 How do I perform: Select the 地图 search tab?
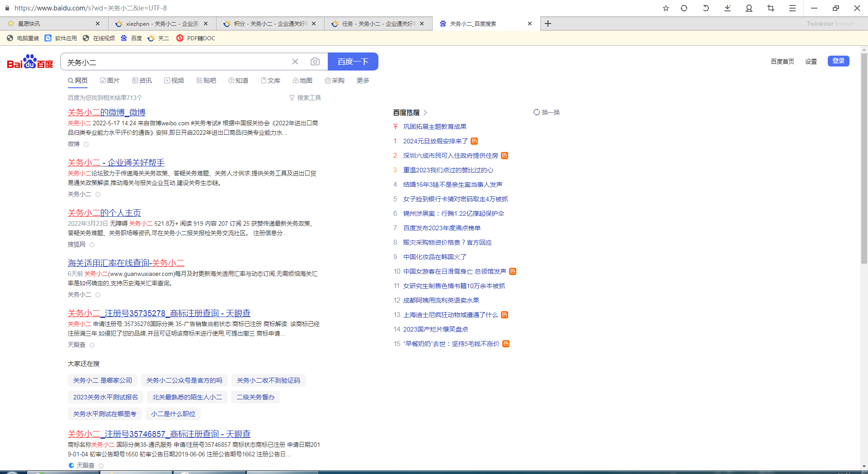pyautogui.click(x=302, y=81)
